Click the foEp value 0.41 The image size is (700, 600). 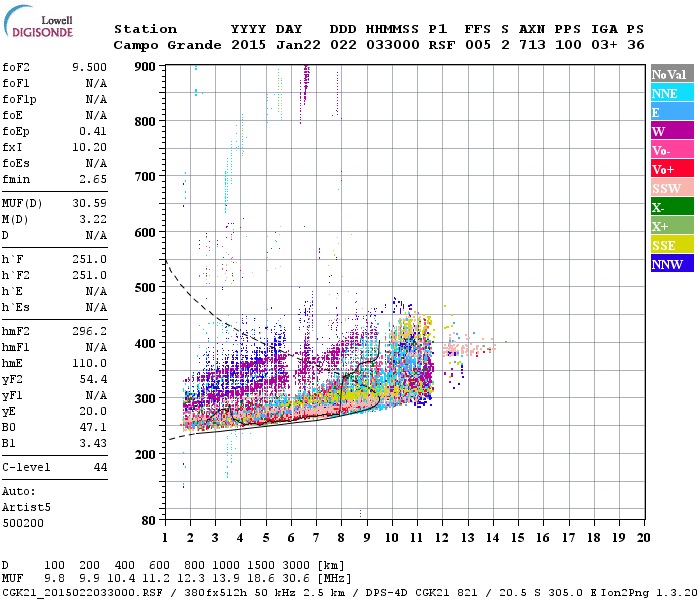coord(93,131)
